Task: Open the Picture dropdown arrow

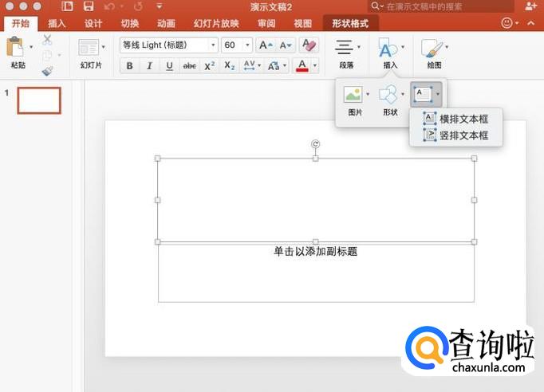Action: [x=368, y=94]
